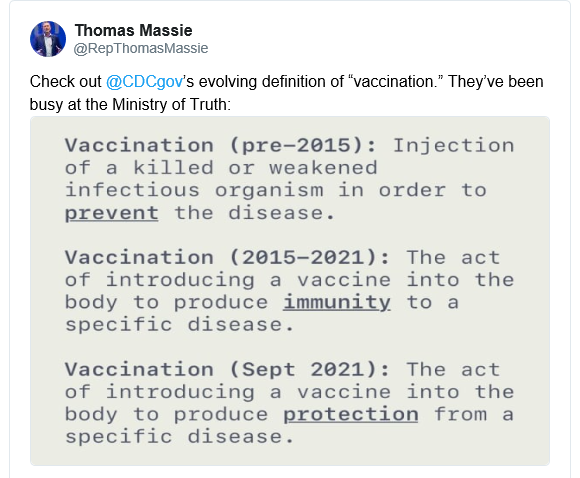Click the underlined word "immunity"

pos(337,303)
